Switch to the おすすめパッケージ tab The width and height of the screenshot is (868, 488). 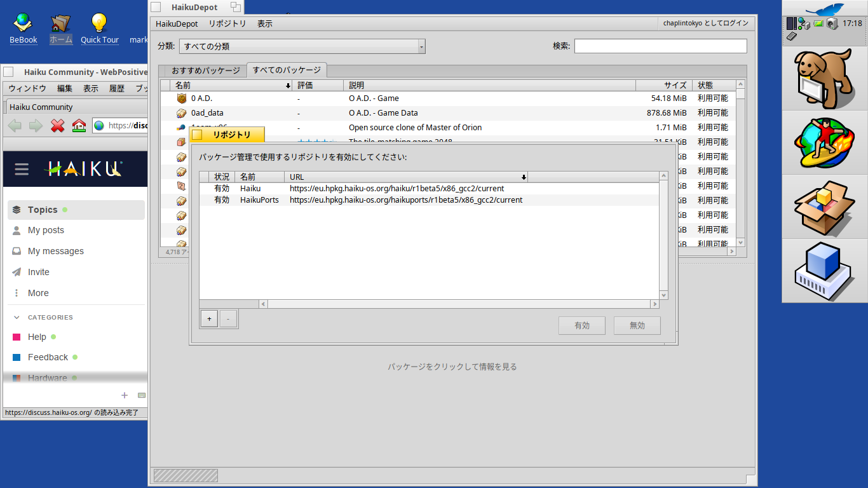tap(205, 71)
